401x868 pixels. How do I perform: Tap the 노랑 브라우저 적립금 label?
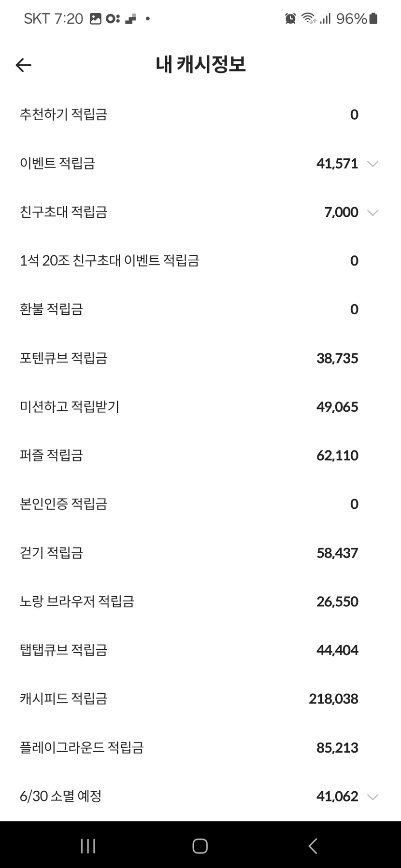click(x=77, y=602)
